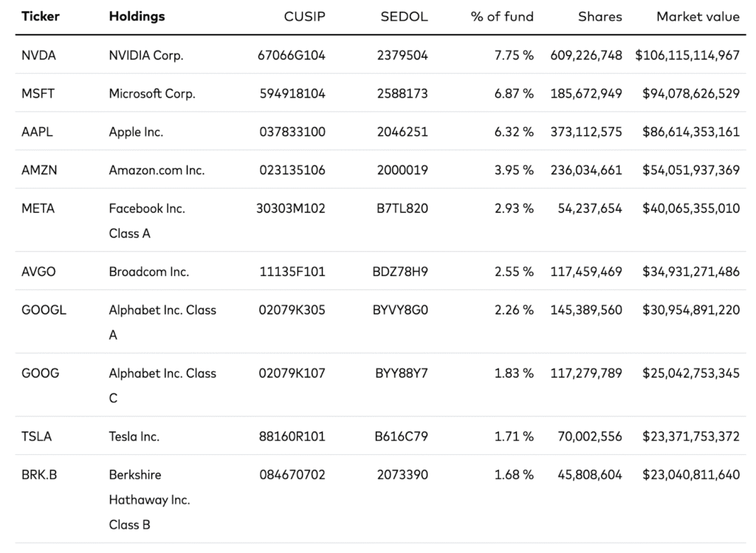Click the Microsoft Corp. holding name

(152, 94)
